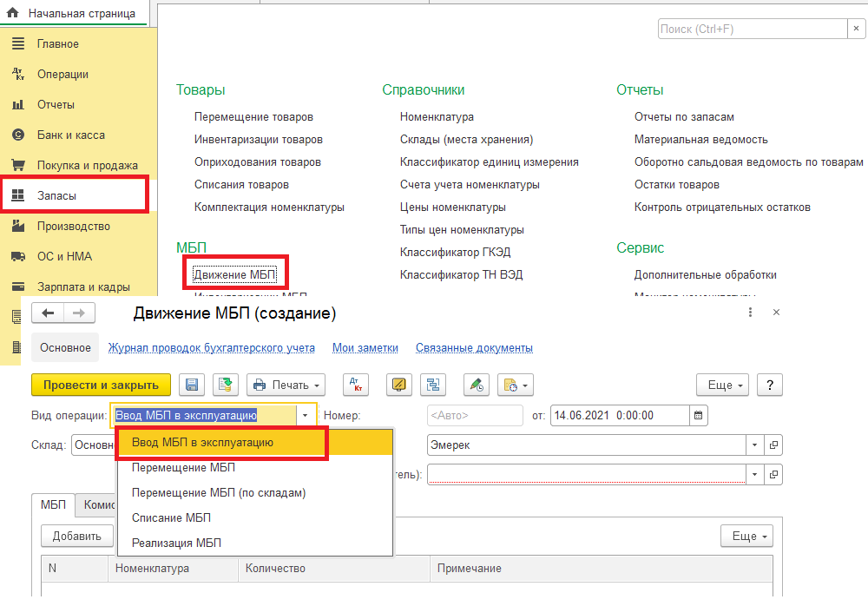
Task: Open calendar picker next to date field
Action: [698, 415]
